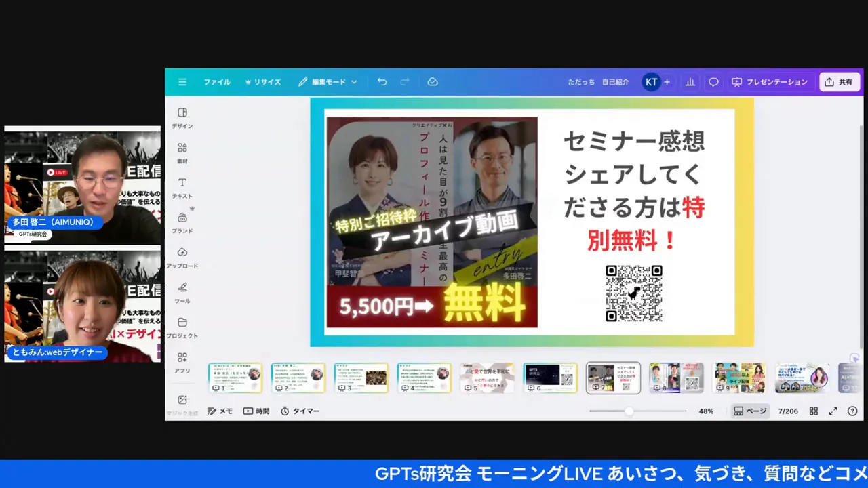Expand the 編集モード dropdown
The width and height of the screenshot is (868, 488).
328,82
